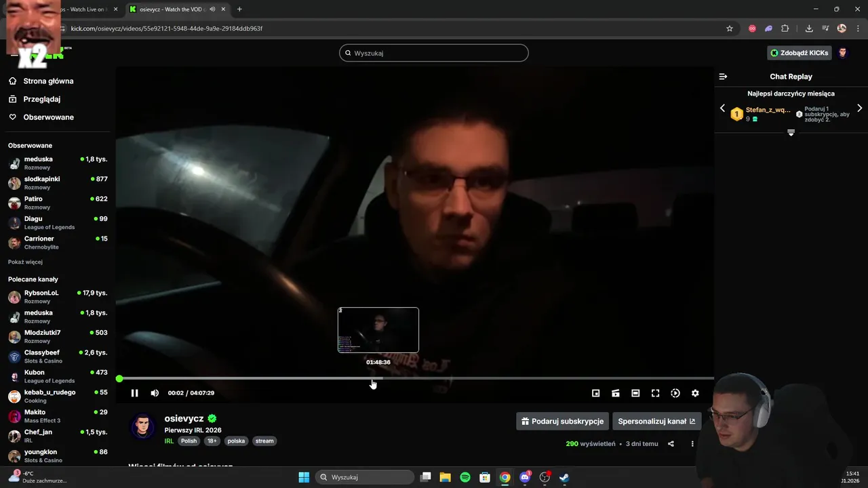Open Mlodziutki7 recommended channel

tap(58, 337)
